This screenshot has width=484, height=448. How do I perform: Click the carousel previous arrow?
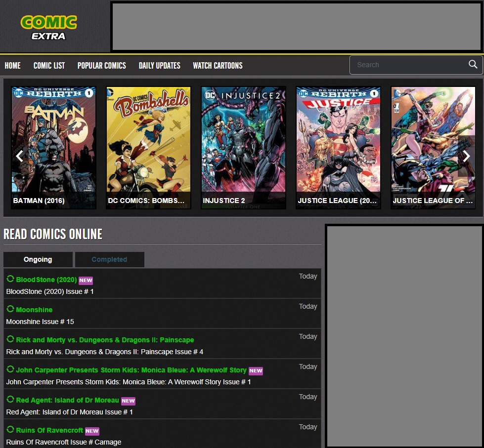(19, 156)
